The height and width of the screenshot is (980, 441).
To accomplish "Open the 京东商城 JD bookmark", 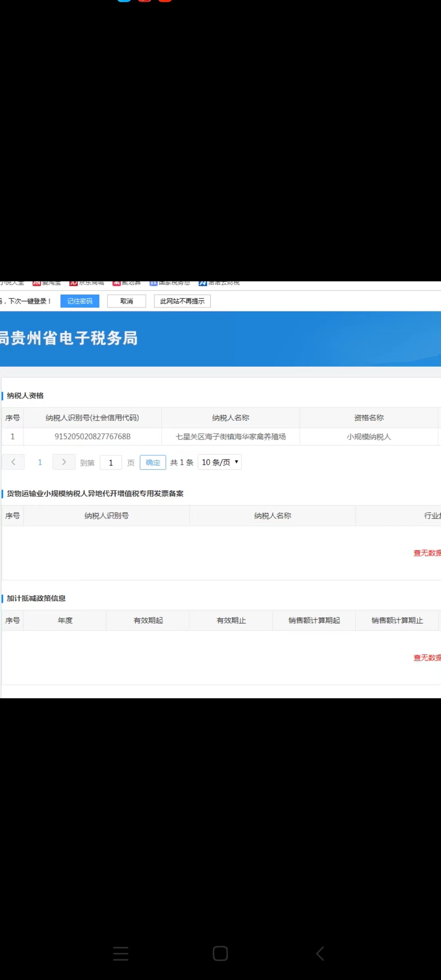I will coord(87,283).
